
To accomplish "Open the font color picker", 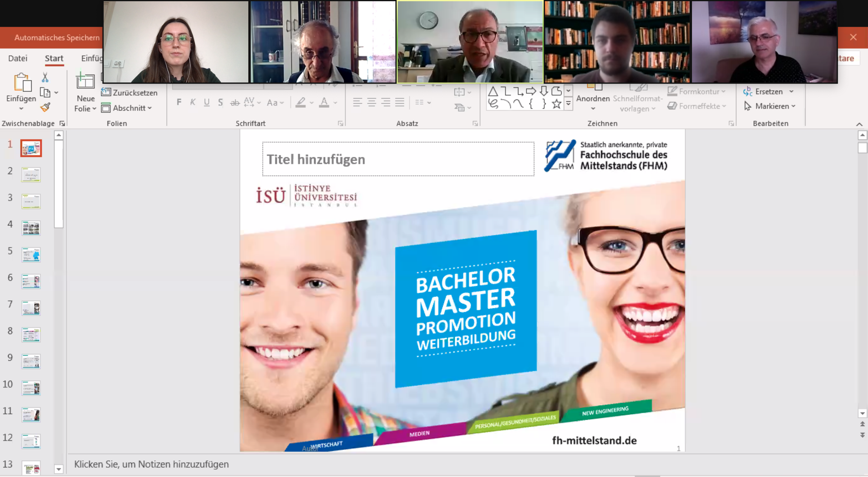I will 335,103.
